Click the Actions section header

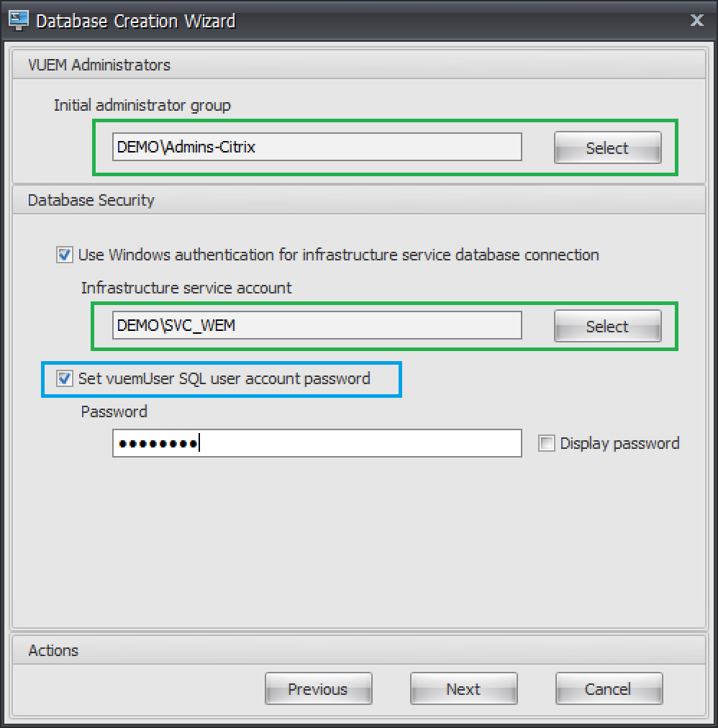(53, 650)
